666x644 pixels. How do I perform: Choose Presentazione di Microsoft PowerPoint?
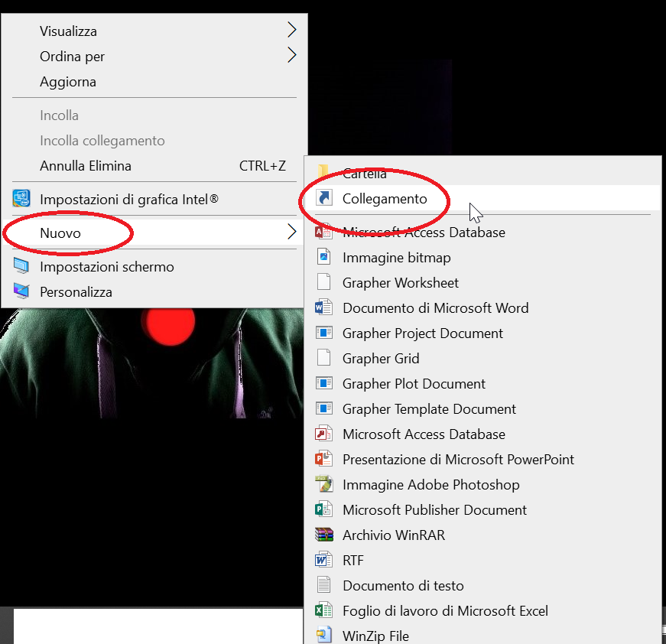483,459
